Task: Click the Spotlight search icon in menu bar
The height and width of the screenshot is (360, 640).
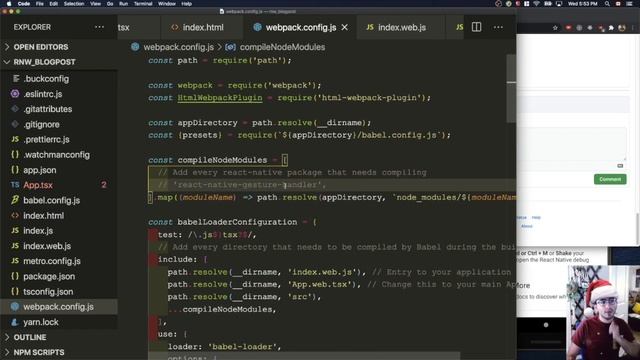Action: point(607,4)
